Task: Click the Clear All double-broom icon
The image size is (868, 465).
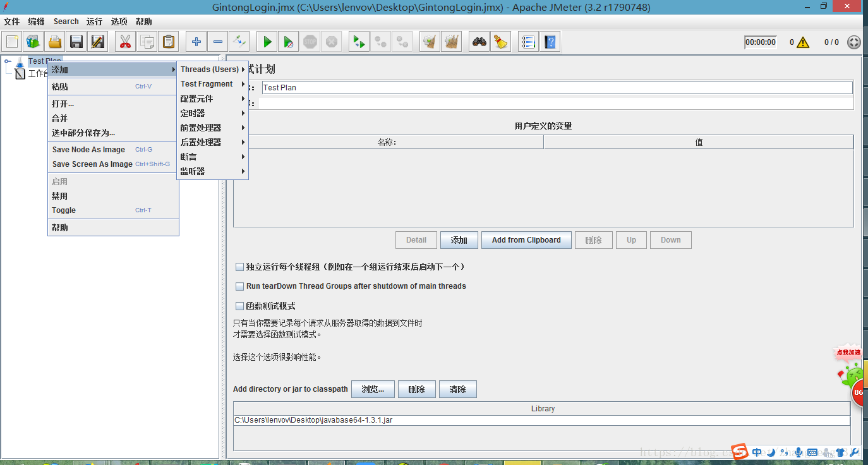Action: (x=451, y=42)
